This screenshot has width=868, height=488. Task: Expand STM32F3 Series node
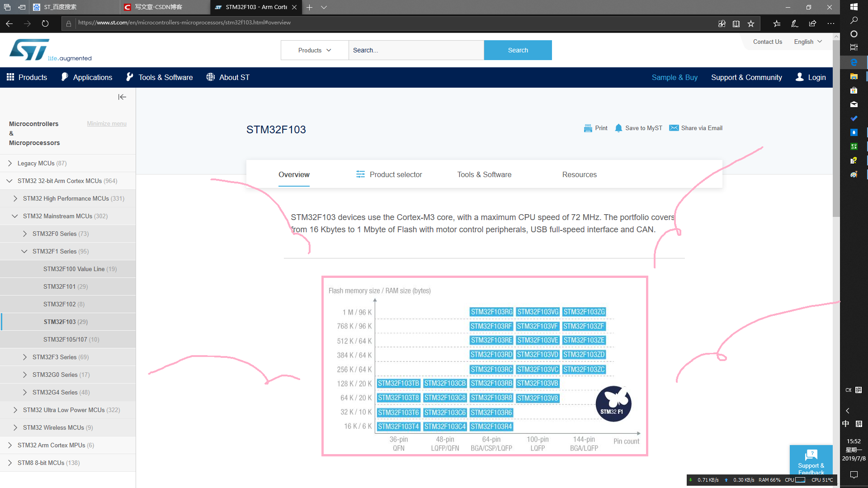(25, 357)
